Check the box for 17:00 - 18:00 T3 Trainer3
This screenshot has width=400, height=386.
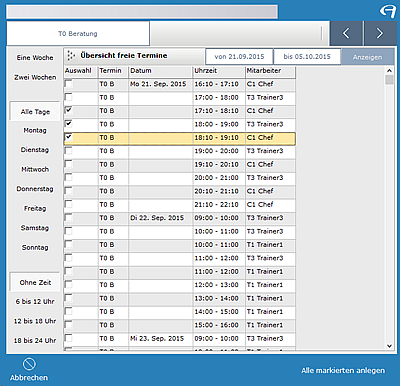[x=69, y=97]
